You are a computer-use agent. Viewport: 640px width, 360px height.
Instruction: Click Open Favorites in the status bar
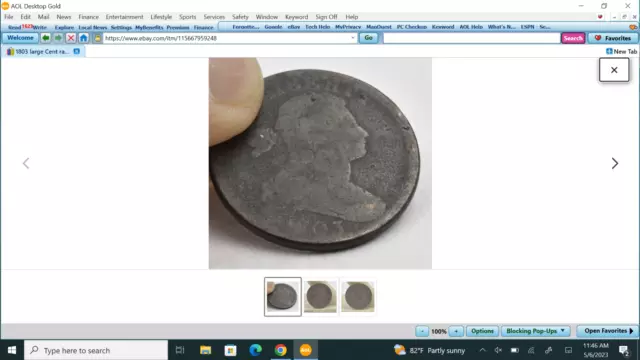[x=608, y=331]
